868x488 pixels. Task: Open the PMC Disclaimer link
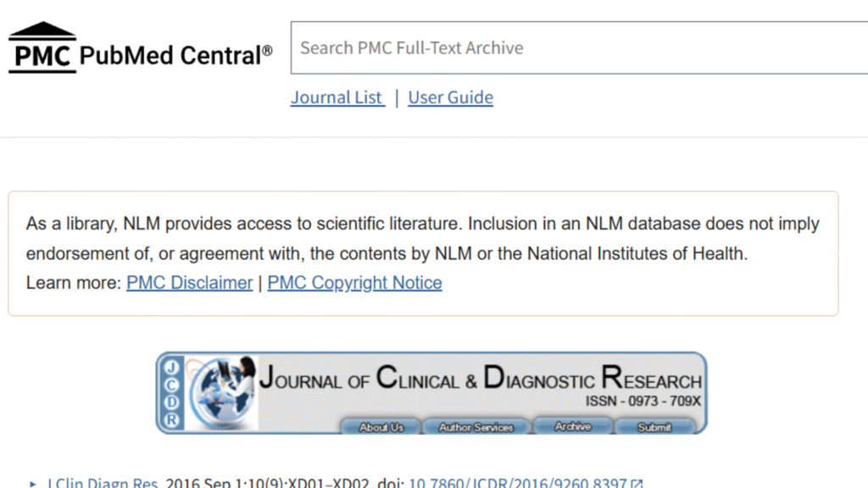189,283
